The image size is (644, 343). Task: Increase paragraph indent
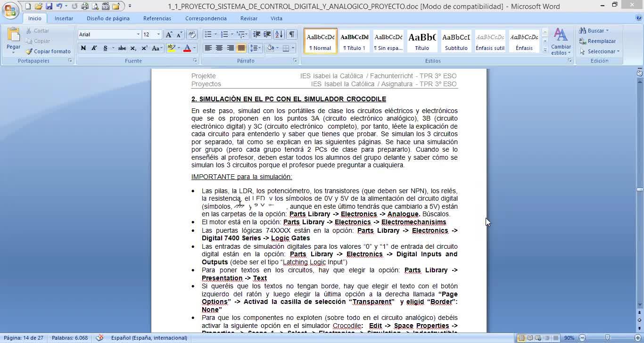pos(267,34)
